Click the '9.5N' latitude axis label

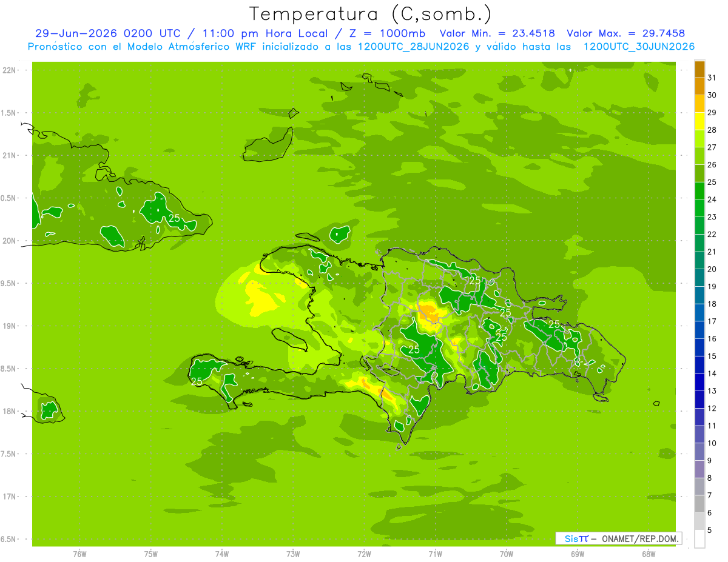pos(8,284)
